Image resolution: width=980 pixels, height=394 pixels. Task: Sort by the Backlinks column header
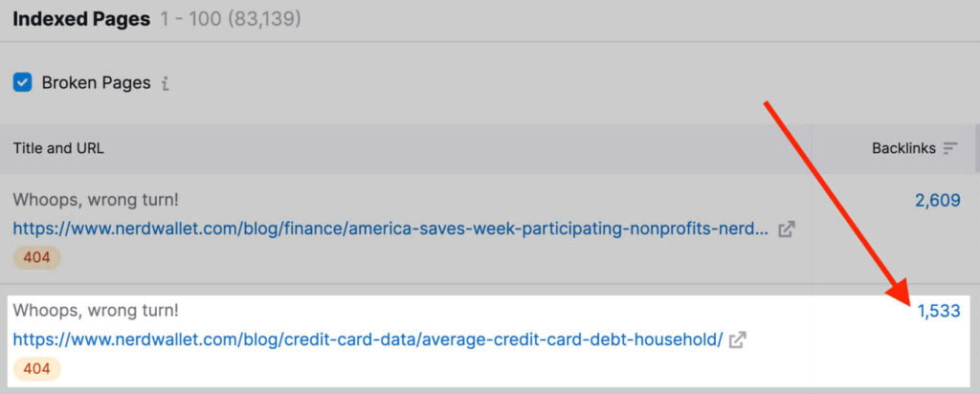point(904,148)
